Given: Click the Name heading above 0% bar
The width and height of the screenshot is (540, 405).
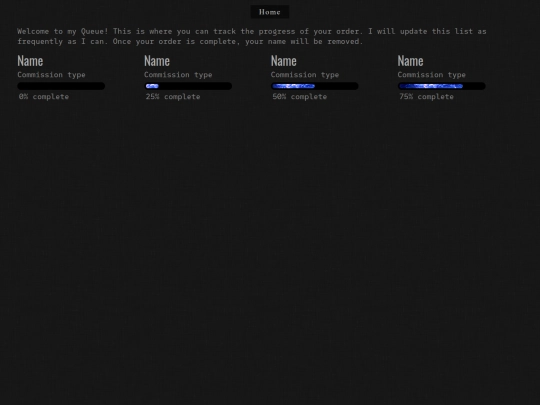Looking at the screenshot, I should pos(30,61).
